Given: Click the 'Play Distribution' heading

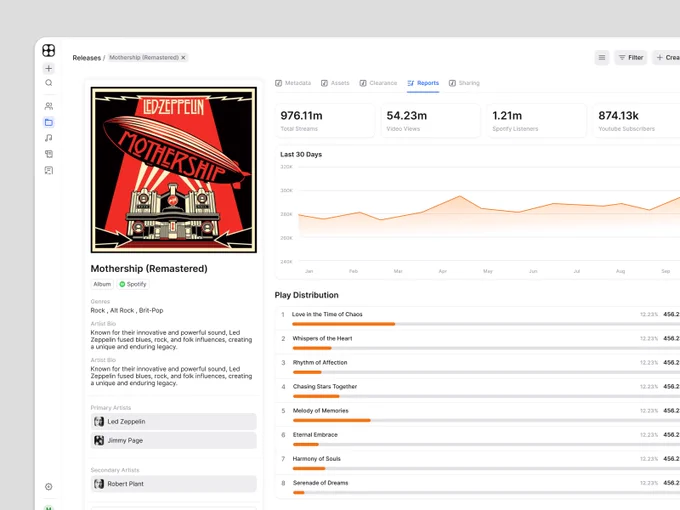Looking at the screenshot, I should pos(307,295).
